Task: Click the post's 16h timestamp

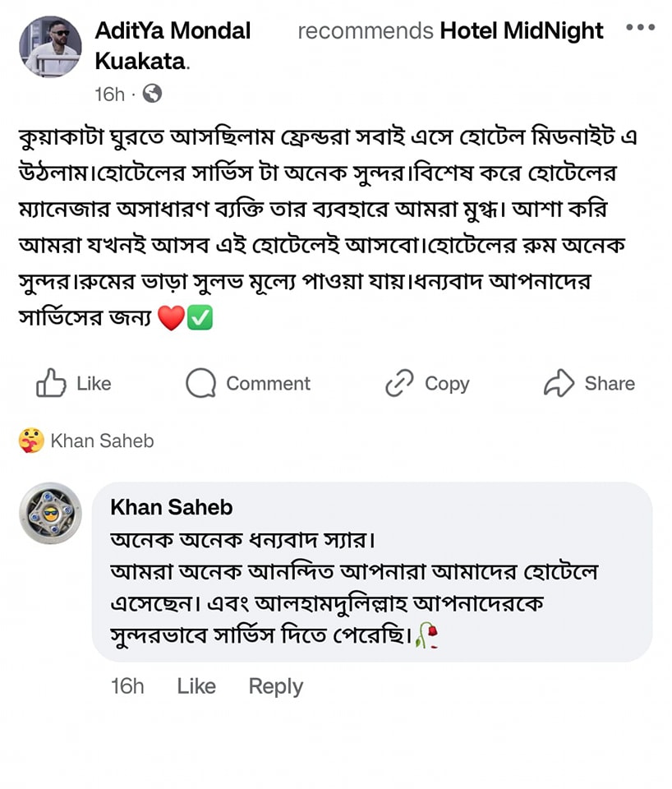Action: coord(109,95)
